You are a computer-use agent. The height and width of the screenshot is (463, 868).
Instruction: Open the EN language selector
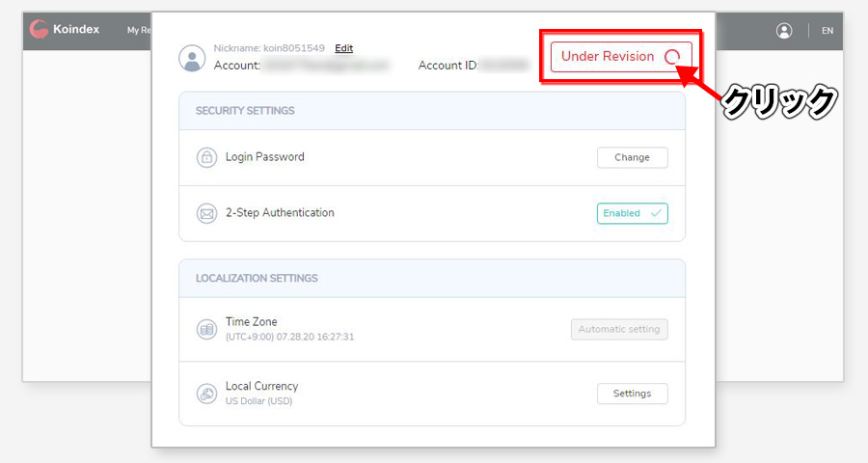click(827, 31)
